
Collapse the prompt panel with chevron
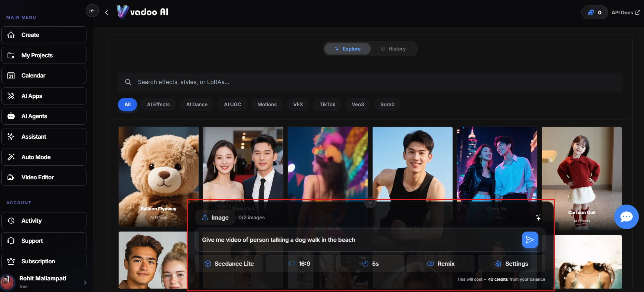(x=370, y=203)
